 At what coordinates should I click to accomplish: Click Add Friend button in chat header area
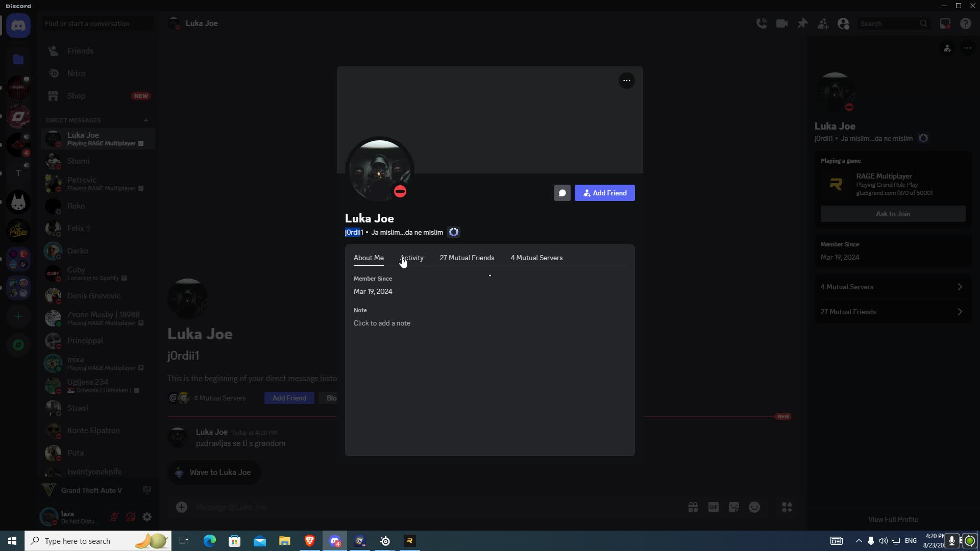(x=289, y=398)
